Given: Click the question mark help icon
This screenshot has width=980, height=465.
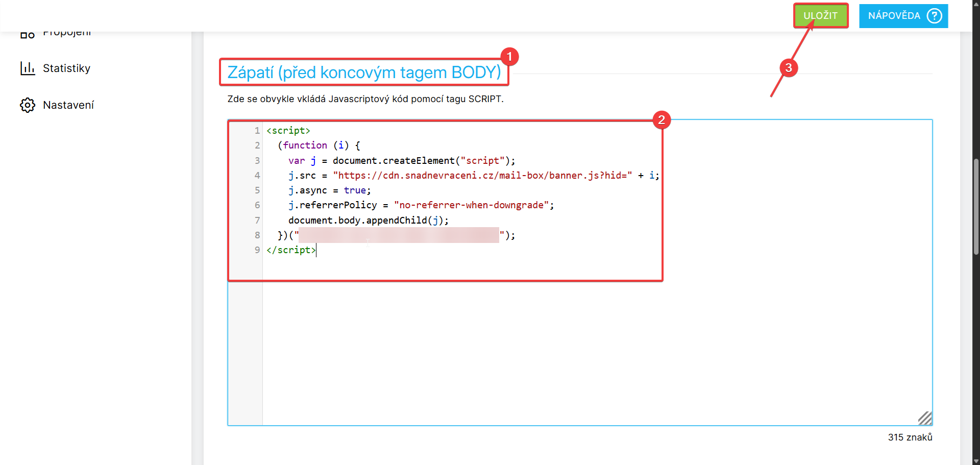Looking at the screenshot, I should pos(934,16).
